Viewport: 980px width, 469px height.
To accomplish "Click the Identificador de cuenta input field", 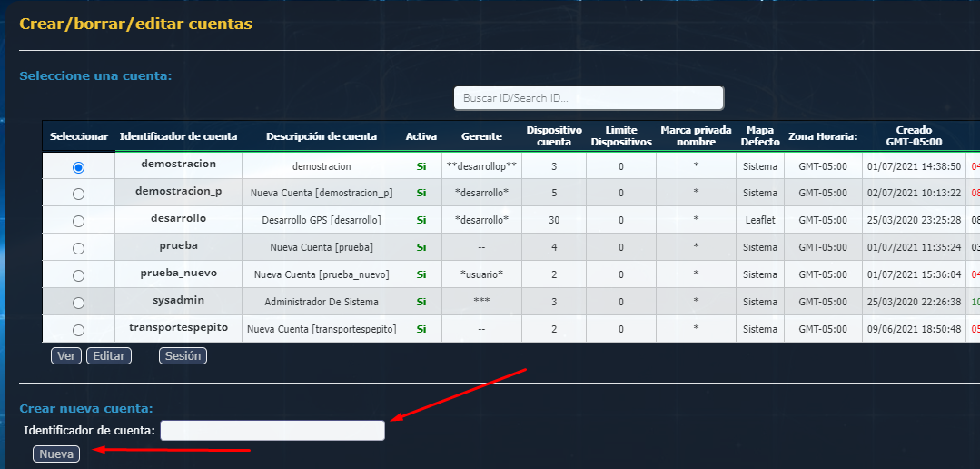I will (272, 431).
